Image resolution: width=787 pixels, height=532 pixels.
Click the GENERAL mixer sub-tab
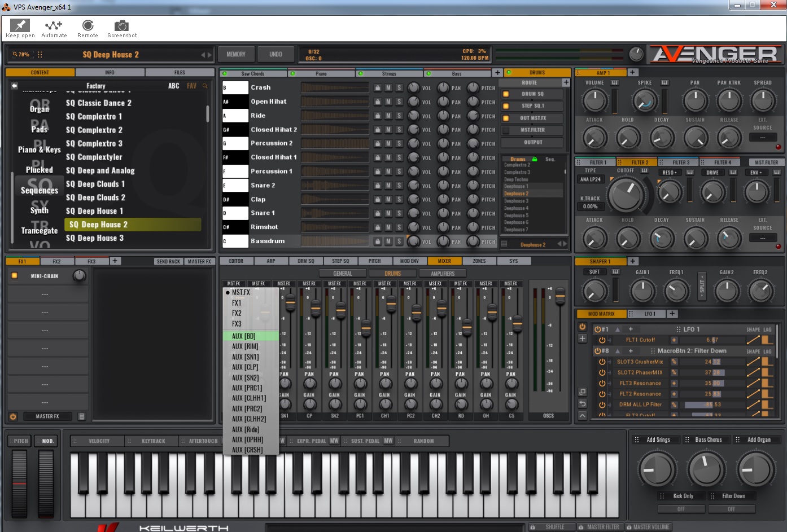tap(342, 274)
